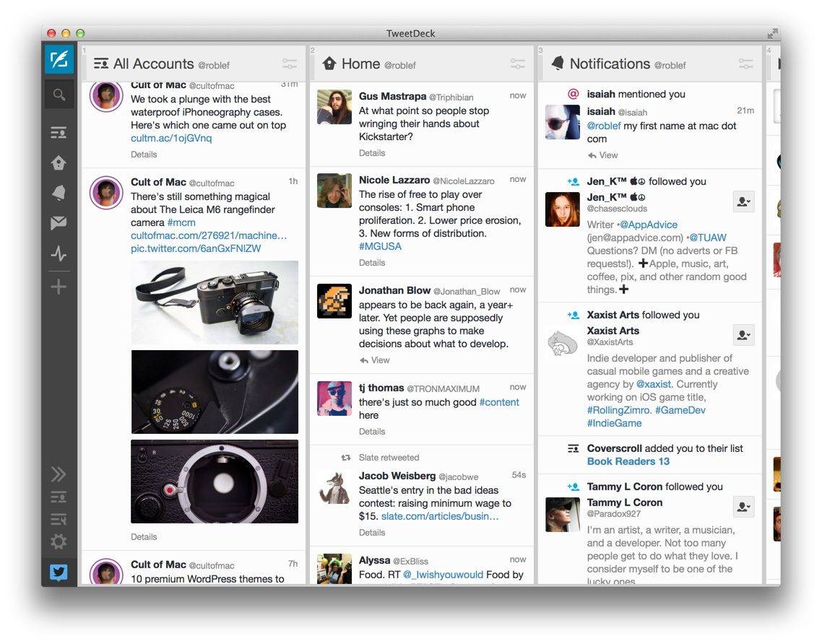The height and width of the screenshot is (644, 822).
Task: Open Messages via sidebar envelope icon
Action: point(59,223)
